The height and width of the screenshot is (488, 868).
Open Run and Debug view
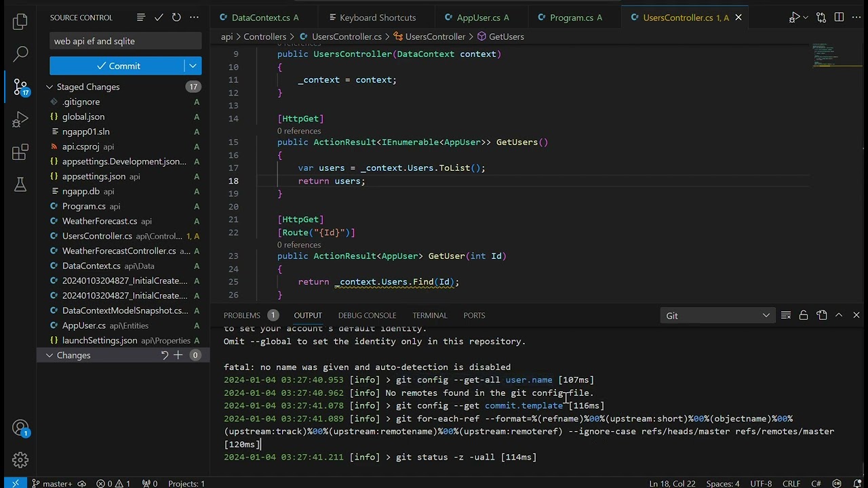(x=20, y=120)
